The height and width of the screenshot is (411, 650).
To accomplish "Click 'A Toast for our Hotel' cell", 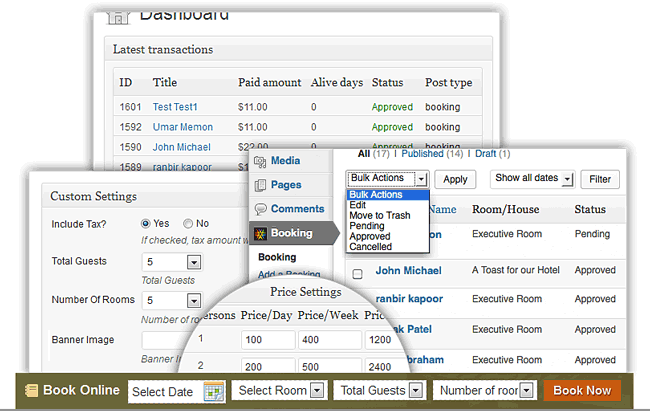I will click(516, 270).
